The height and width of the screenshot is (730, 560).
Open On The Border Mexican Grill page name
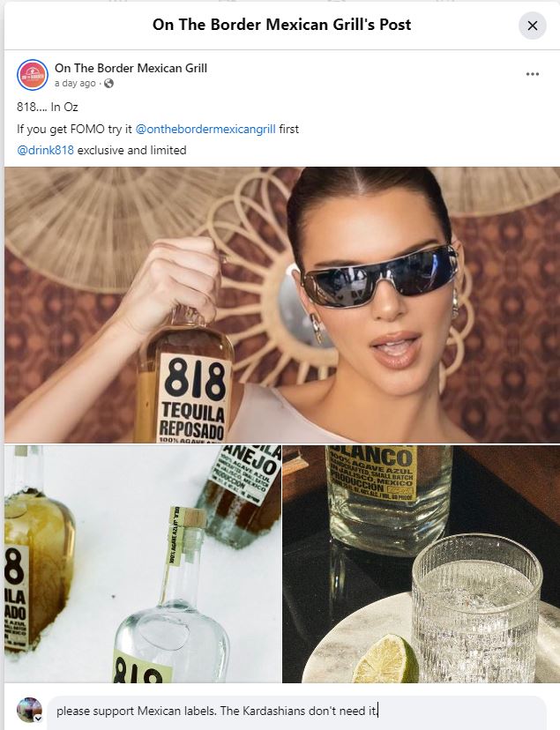[131, 68]
